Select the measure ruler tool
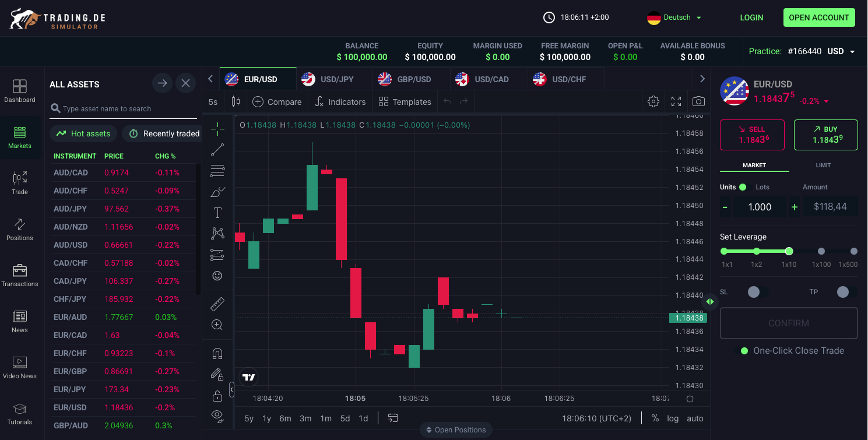 tap(217, 304)
